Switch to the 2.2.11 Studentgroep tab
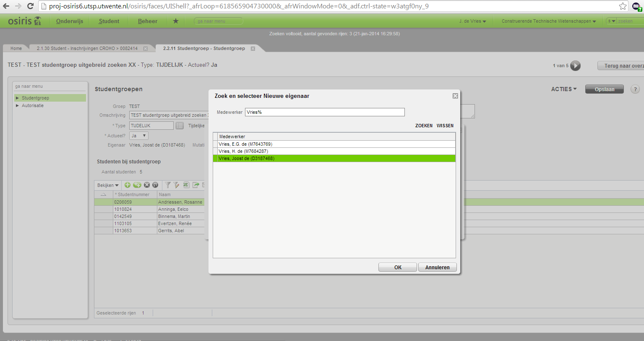 [x=204, y=48]
